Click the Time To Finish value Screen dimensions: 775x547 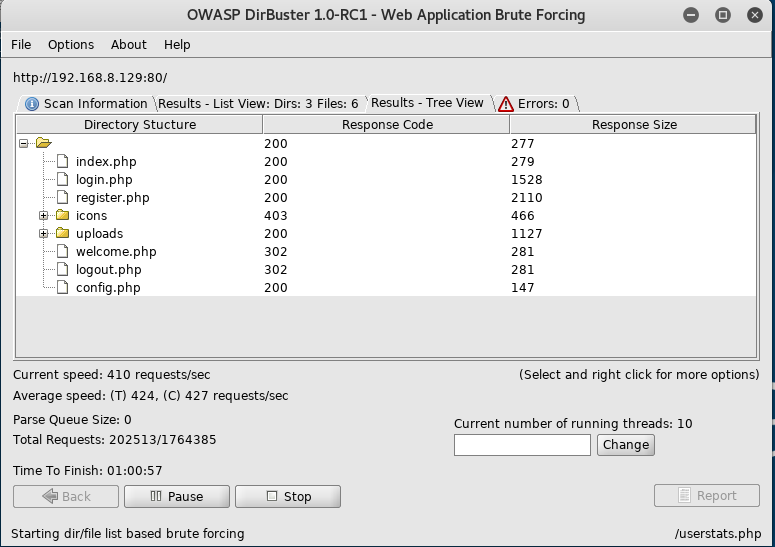click(x=134, y=470)
